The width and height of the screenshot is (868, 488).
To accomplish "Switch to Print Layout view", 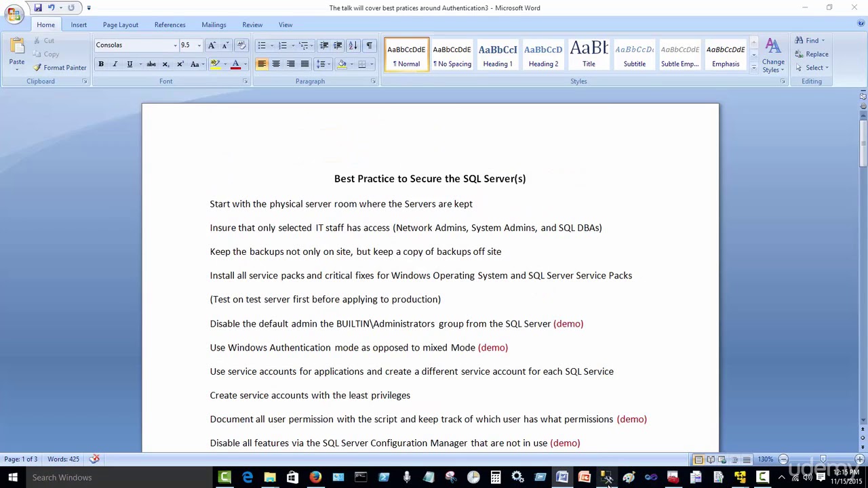I will [698, 460].
